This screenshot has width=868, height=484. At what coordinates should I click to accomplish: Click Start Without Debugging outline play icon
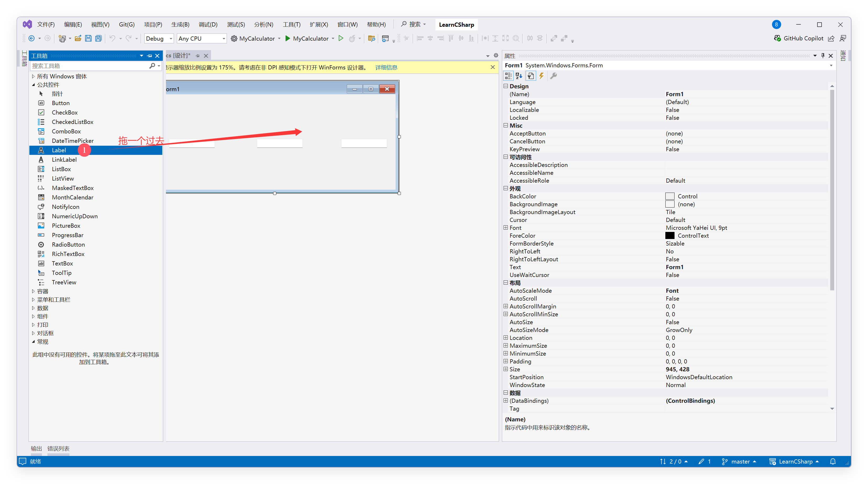[x=341, y=39]
